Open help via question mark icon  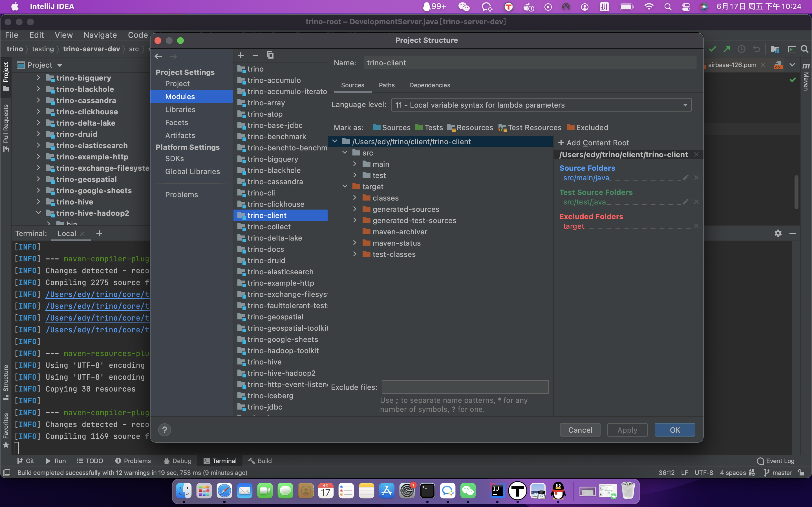coord(164,430)
